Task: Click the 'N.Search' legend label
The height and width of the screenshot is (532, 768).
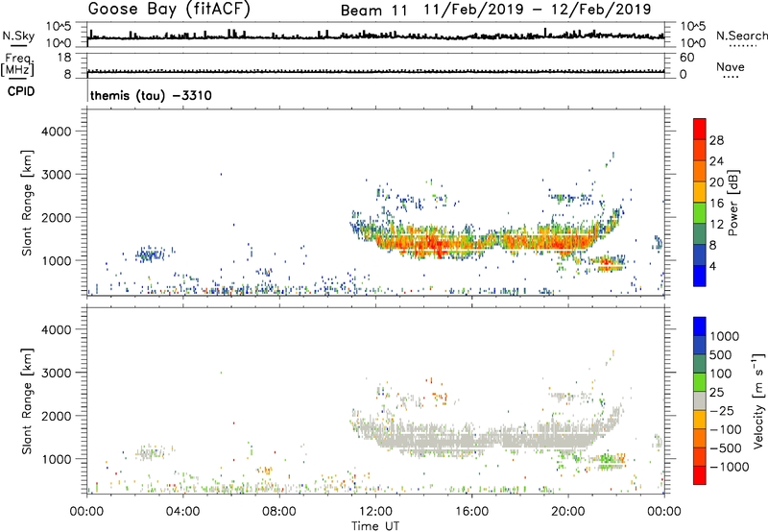Action: (x=742, y=36)
